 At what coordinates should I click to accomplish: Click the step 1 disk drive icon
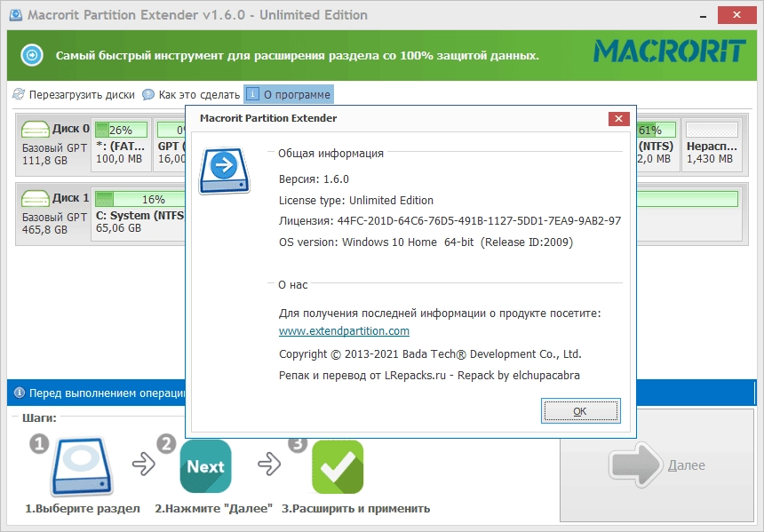coord(82,466)
